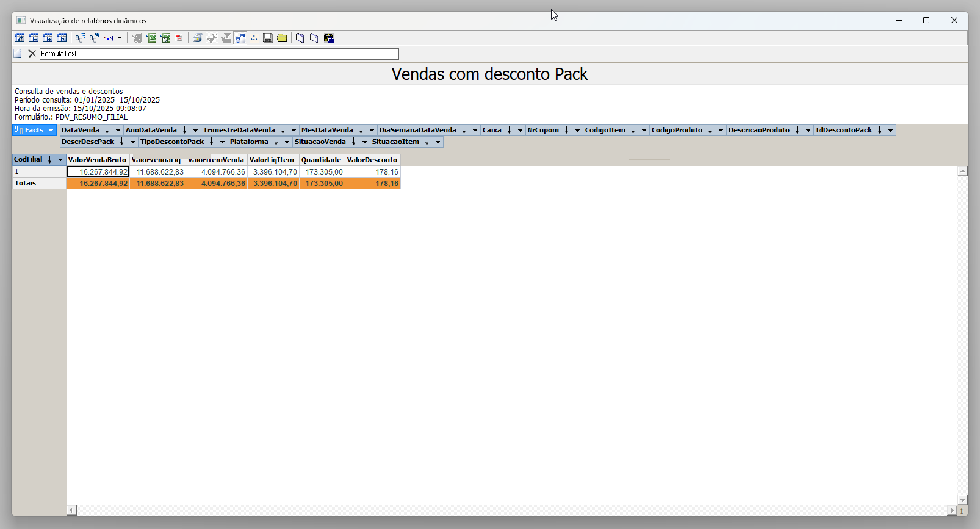
Task: Toggle sort arrow on IdDescontoPack field
Action: click(880, 130)
